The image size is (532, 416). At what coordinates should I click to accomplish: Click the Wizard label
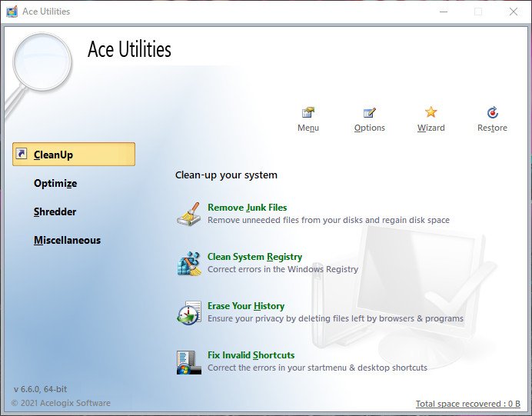click(x=431, y=128)
